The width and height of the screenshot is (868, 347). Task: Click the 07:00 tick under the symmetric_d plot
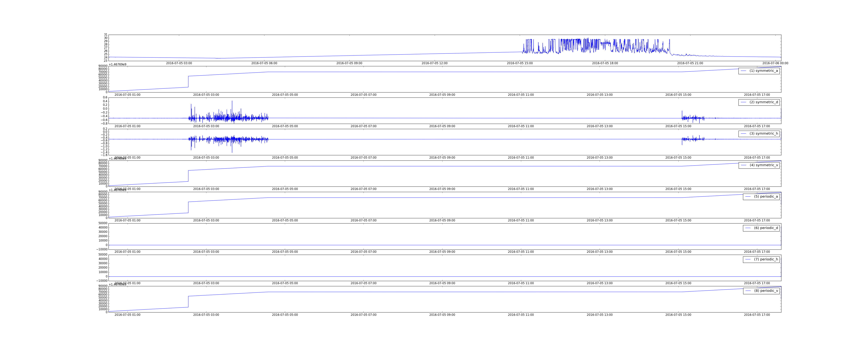point(364,126)
